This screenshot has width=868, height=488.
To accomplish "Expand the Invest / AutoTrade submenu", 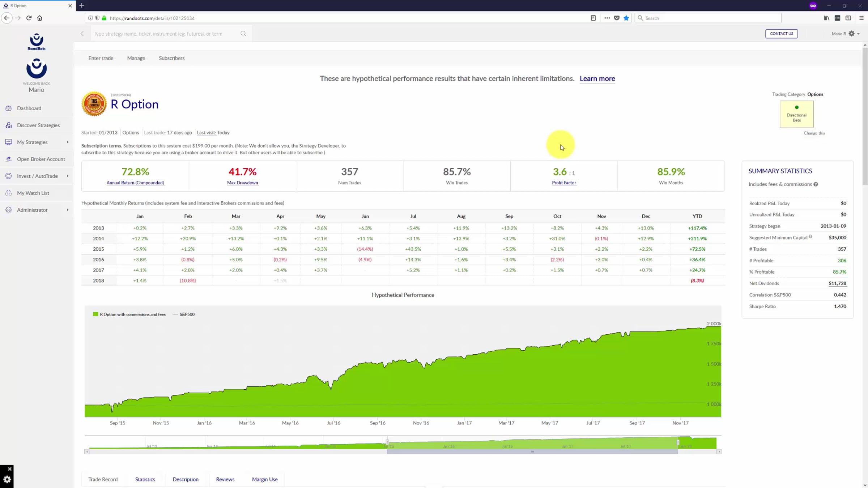I will (x=68, y=176).
